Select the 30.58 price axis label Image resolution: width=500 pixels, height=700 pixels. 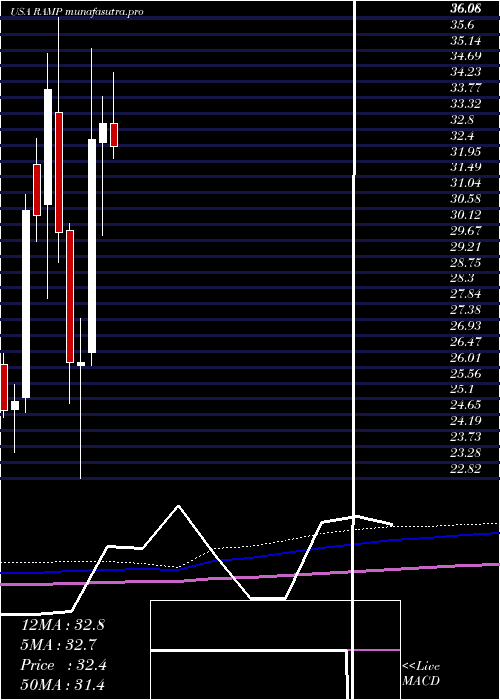point(466,199)
